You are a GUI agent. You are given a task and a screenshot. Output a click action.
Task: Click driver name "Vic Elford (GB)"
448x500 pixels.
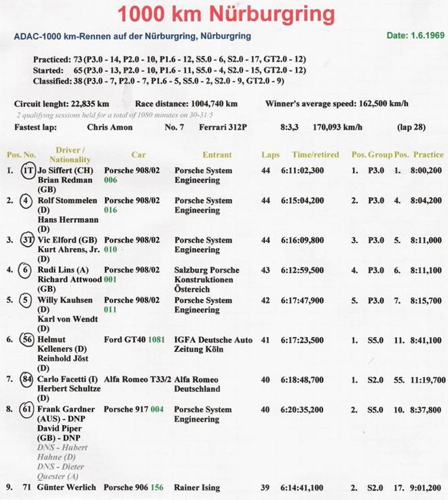pos(67,240)
